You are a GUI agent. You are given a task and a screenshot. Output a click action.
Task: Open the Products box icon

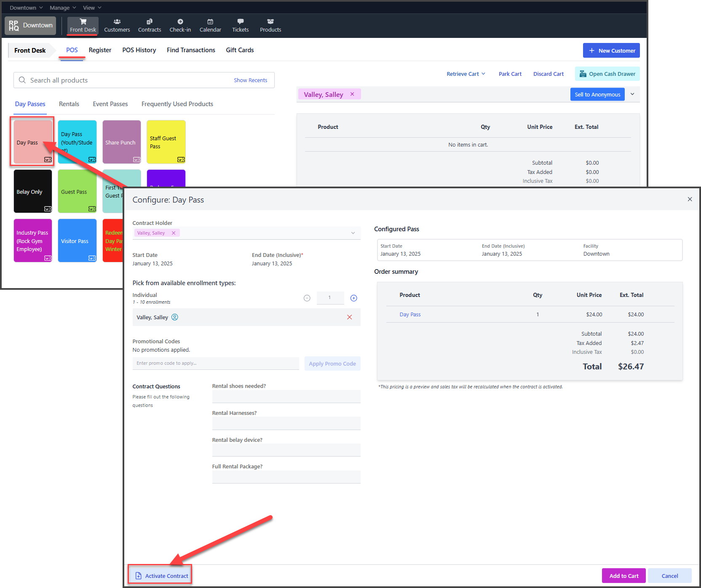[270, 21]
